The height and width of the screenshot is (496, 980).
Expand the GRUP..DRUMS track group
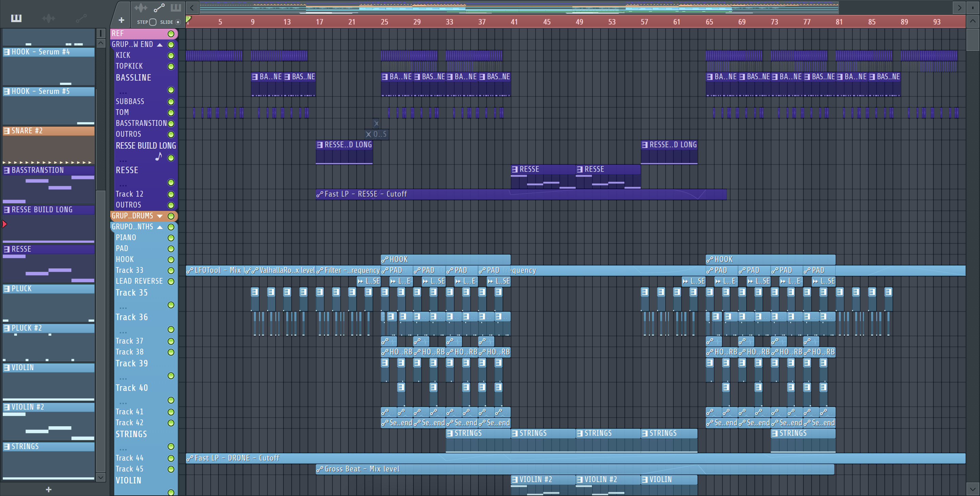[160, 216]
